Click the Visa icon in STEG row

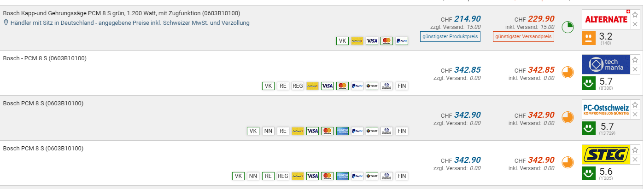(313, 176)
